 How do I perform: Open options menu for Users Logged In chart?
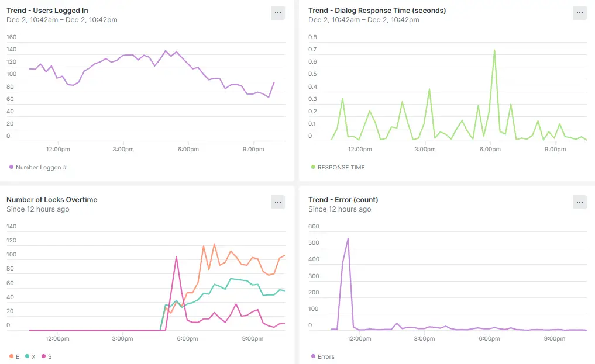click(278, 13)
